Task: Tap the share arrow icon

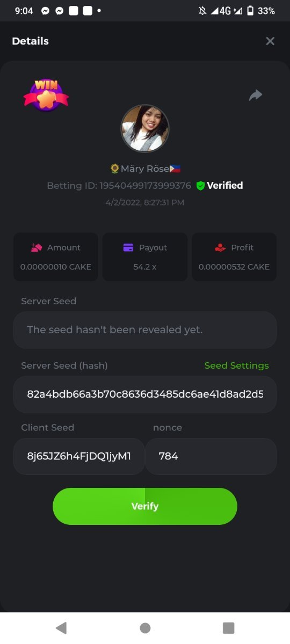Action: click(x=256, y=96)
